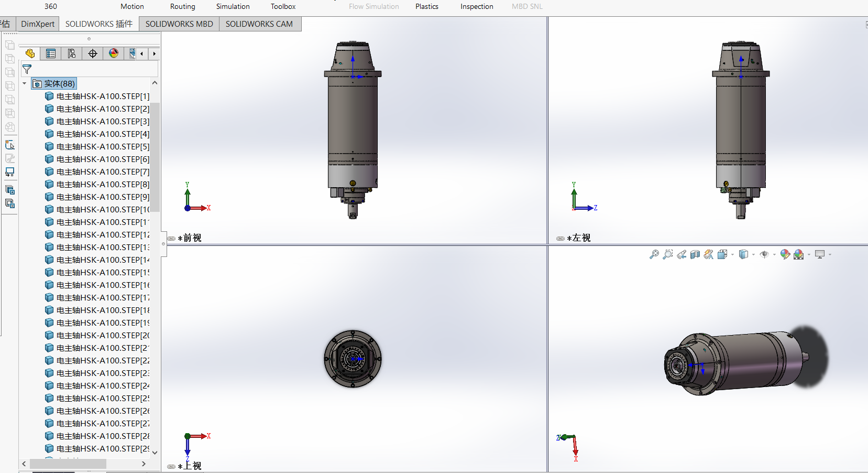Activate the Zoom to Area tool
The width and height of the screenshot is (868, 473).
pyautogui.click(x=668, y=254)
